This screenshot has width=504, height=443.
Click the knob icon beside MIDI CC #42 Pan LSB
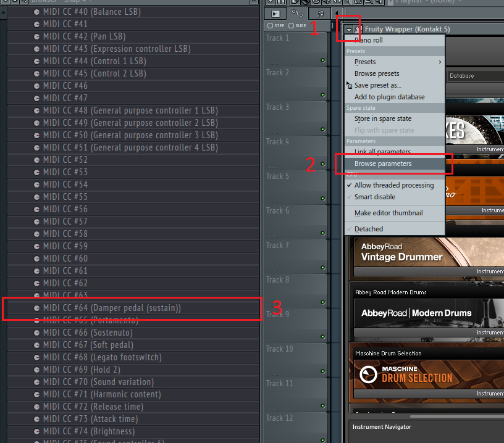pos(36,36)
